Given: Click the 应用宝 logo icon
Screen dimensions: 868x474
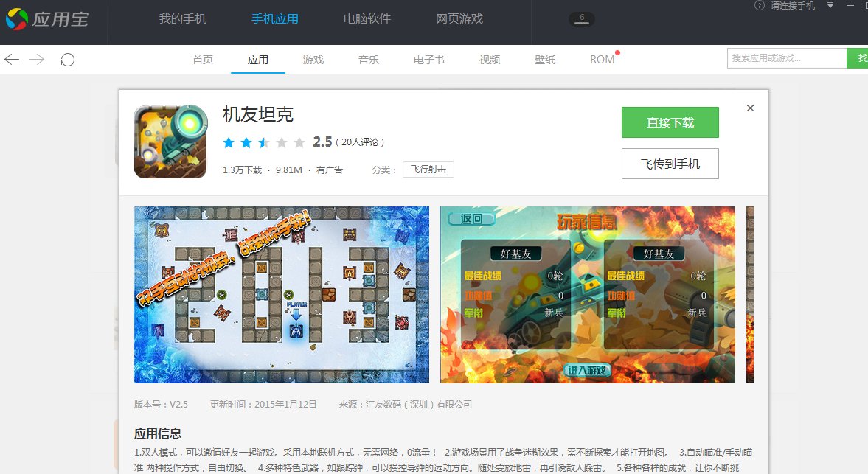Looking at the screenshot, I should click(x=17, y=19).
